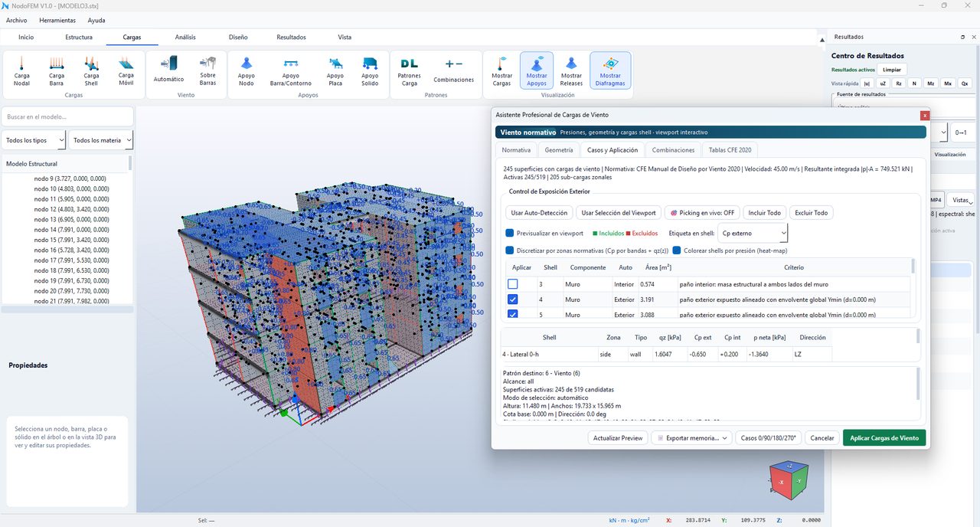Open the Todos los tipos dropdown
Screen dimensions: 980x527
click(x=34, y=140)
